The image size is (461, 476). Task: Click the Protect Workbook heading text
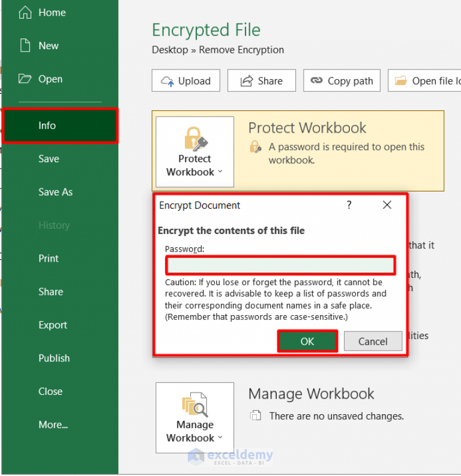point(307,128)
